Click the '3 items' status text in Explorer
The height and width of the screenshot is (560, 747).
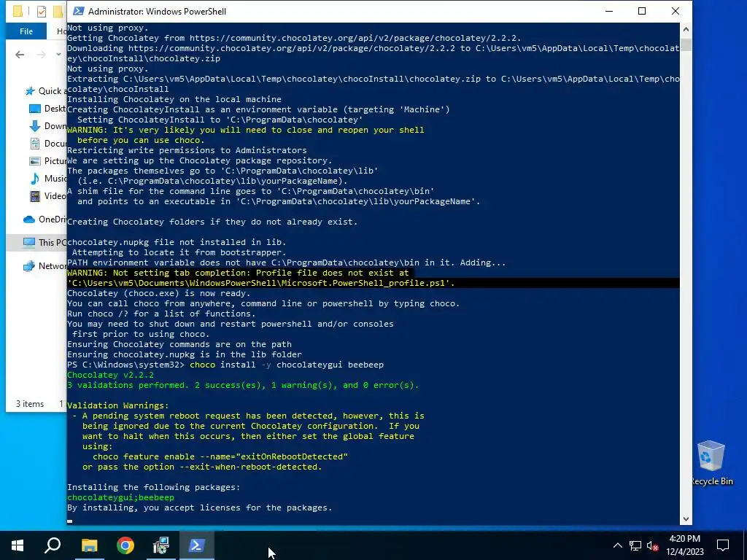pos(30,404)
